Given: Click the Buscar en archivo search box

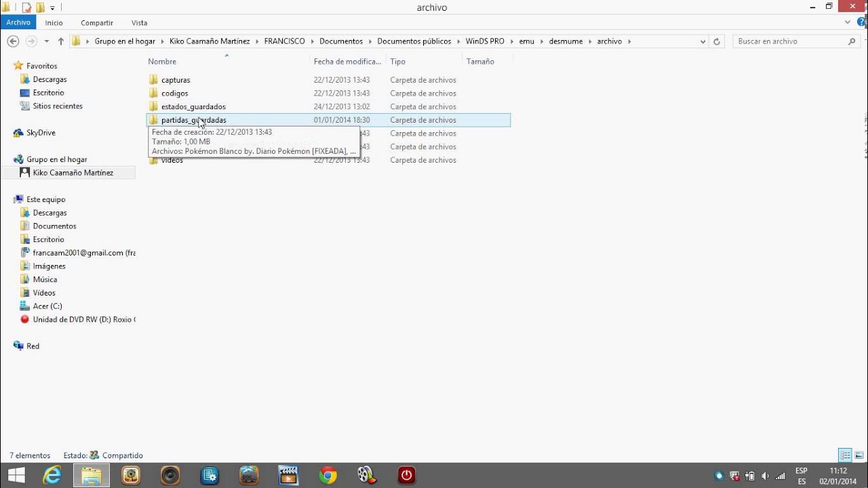Looking at the screenshot, I should pyautogui.click(x=797, y=41).
